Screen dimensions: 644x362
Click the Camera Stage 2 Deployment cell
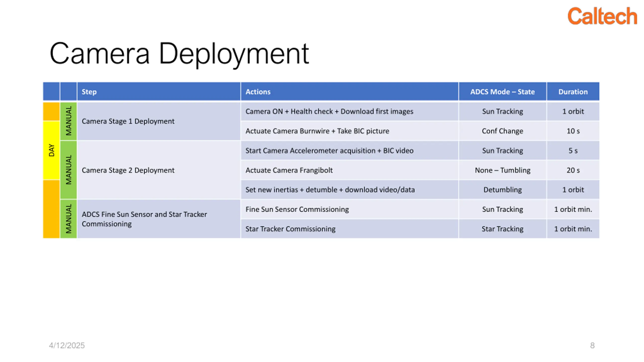pos(159,170)
